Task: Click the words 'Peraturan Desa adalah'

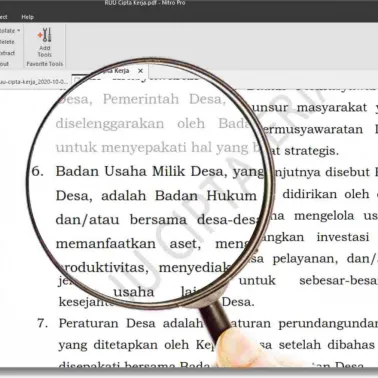Action: tap(131, 323)
